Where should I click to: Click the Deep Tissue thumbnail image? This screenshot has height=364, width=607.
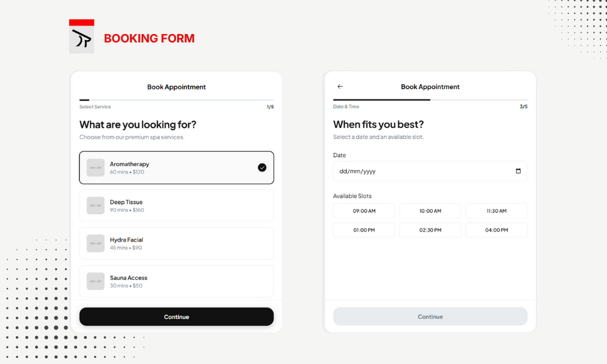coord(95,206)
